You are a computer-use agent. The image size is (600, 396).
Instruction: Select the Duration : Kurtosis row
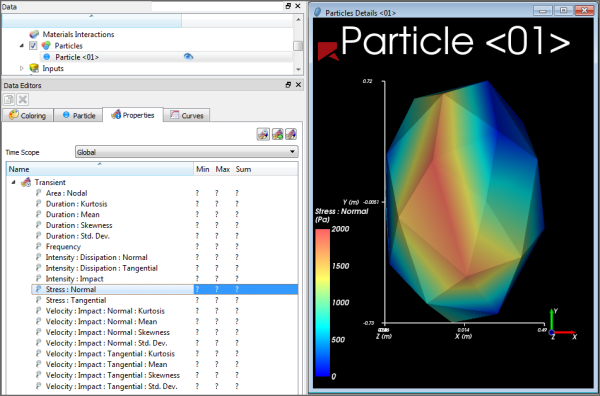[x=165, y=204]
